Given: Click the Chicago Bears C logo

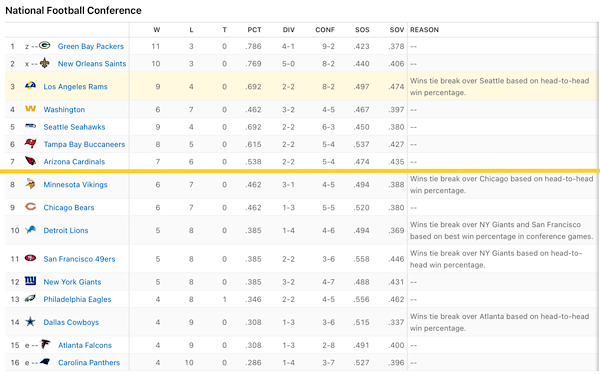Looking at the screenshot, I should pos(30,207).
